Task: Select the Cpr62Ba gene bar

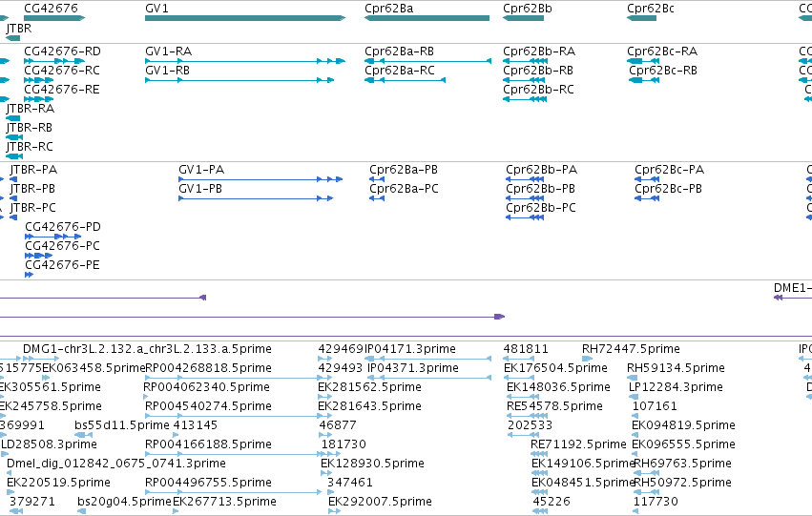Action: 427,18
